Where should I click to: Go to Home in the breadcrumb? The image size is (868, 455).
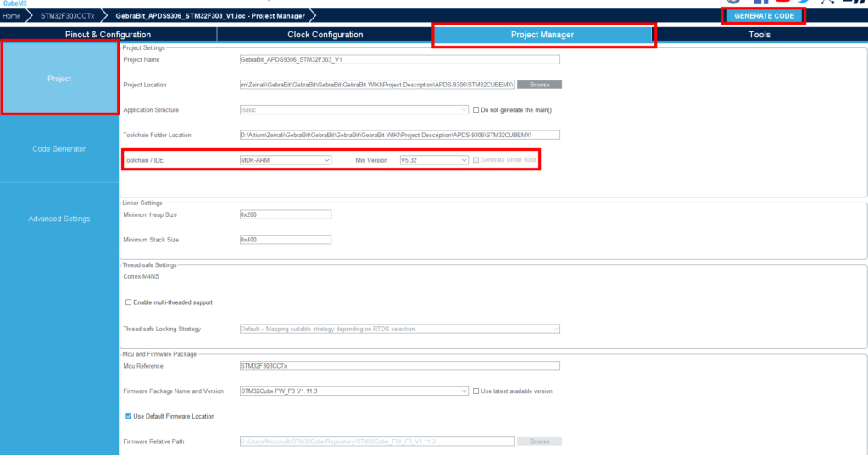(11, 16)
